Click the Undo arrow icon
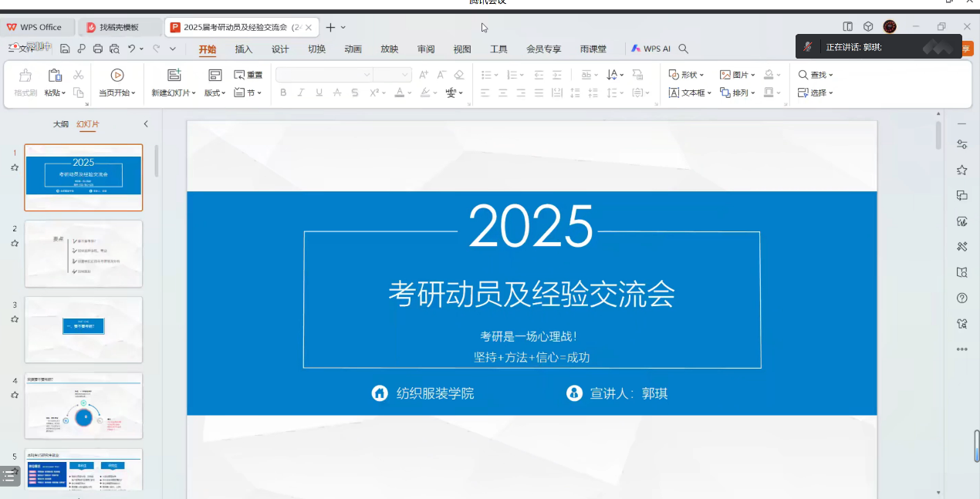 click(132, 49)
